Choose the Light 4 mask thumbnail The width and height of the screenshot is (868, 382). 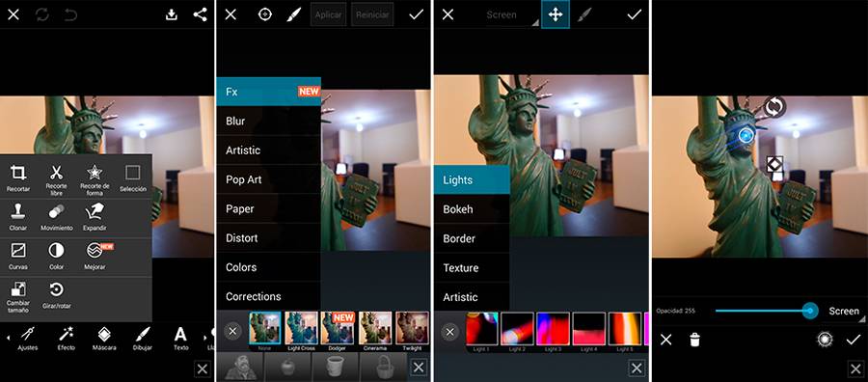(589, 332)
